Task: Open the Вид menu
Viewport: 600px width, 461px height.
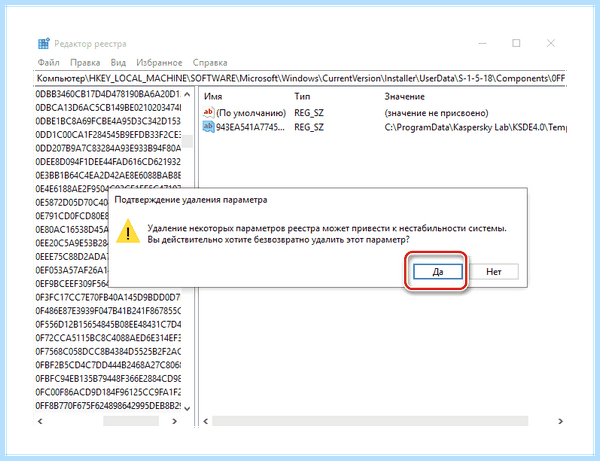Action: (x=118, y=62)
